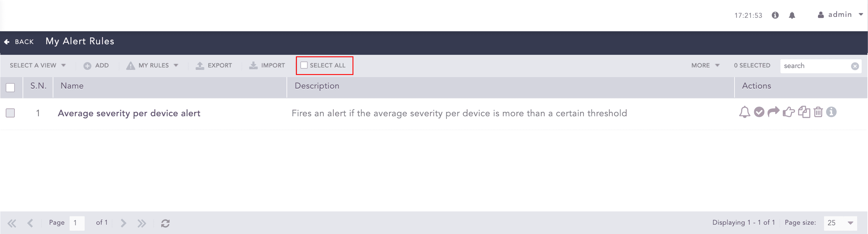The height and width of the screenshot is (234, 868).
Task: Open the admin user menu
Action: pos(840,15)
